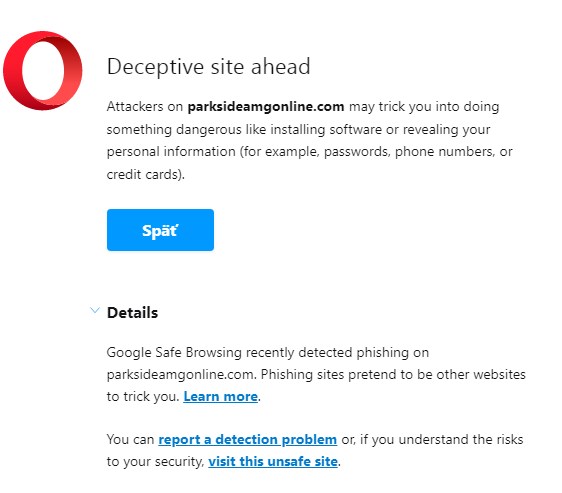
Task: Click the phrase to trick you
Action: [142, 397]
